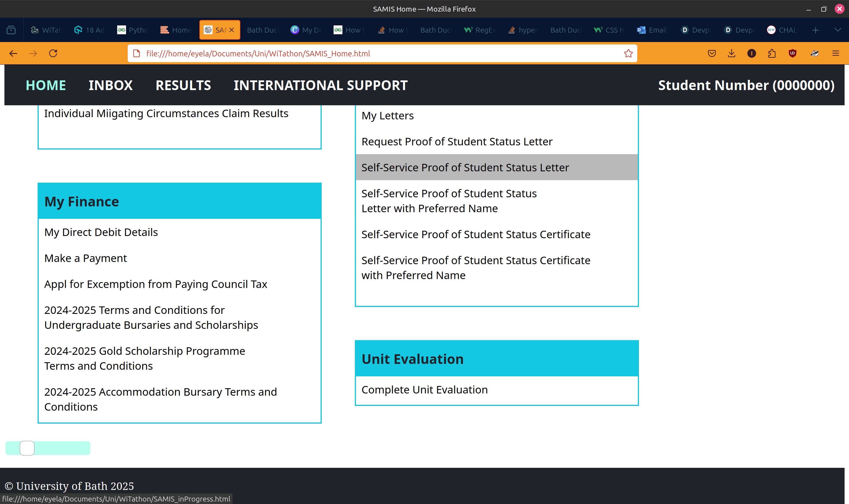This screenshot has width=849, height=504.
Task: Click Self-Service Proof of Student Status Letter
Action: coord(465,167)
